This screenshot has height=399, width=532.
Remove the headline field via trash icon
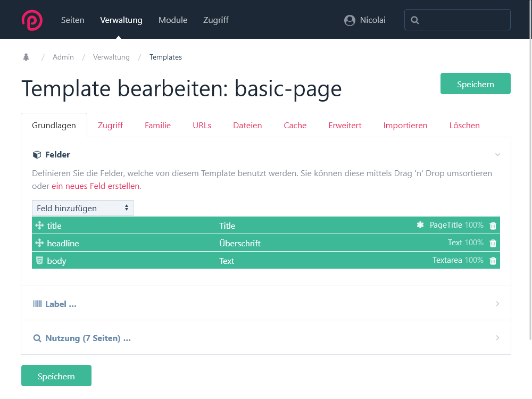pyautogui.click(x=493, y=243)
